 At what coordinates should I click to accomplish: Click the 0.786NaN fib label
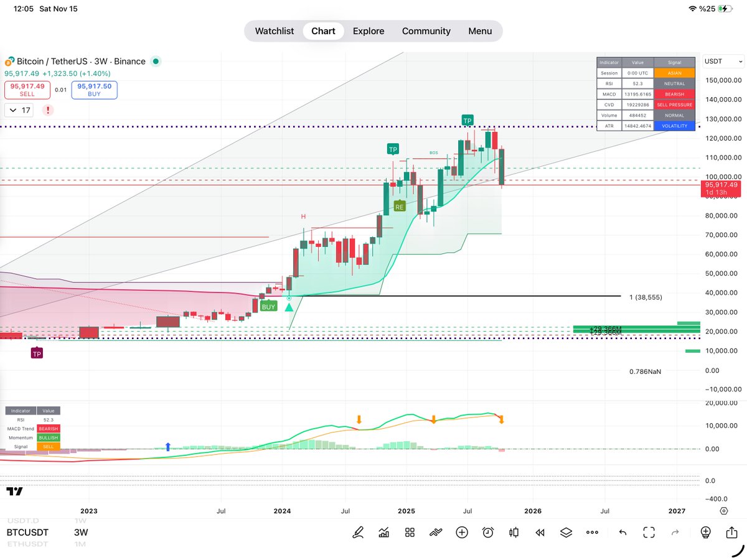[x=645, y=371]
